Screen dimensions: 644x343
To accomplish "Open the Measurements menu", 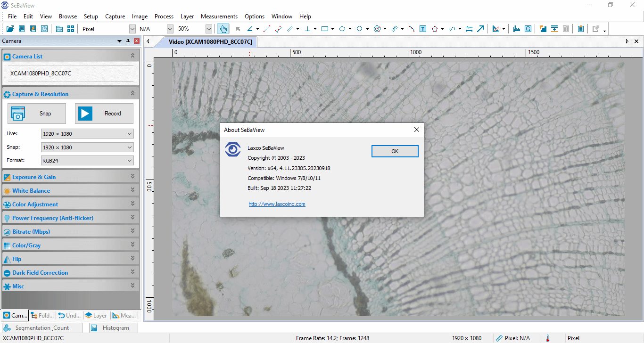I will 219,16.
